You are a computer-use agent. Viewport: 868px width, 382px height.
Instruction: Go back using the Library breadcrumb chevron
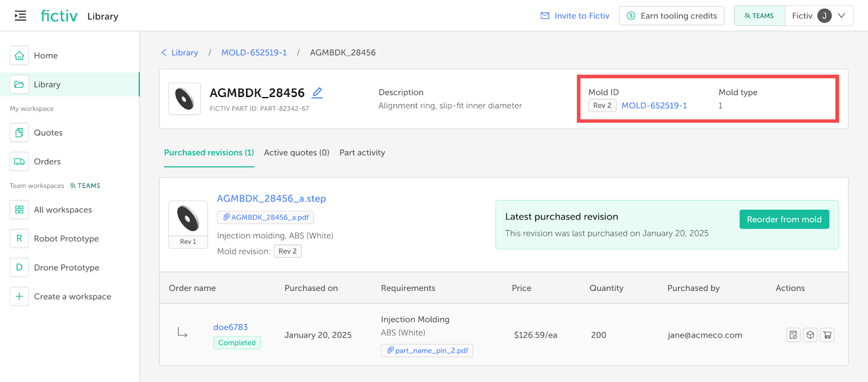164,53
